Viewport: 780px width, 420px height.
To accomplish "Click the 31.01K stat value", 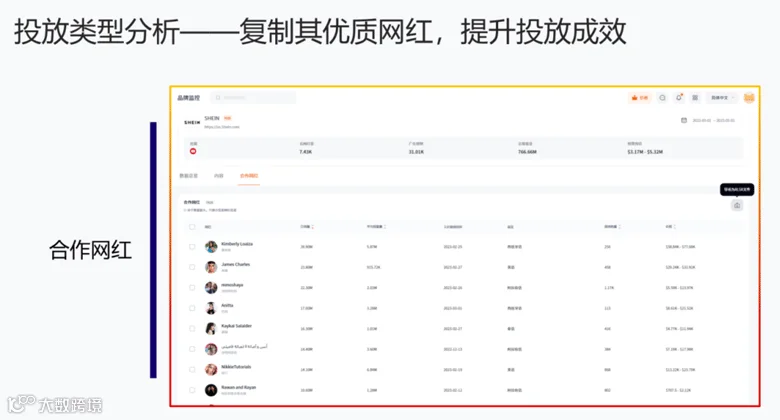I will coord(416,152).
